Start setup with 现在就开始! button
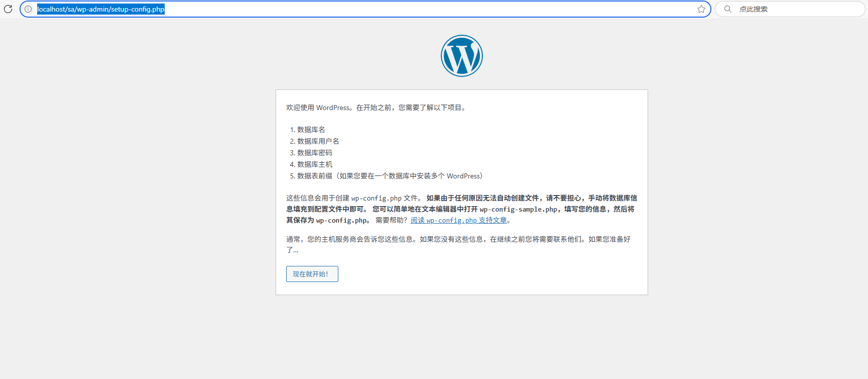This screenshot has height=379, width=868. [312, 274]
